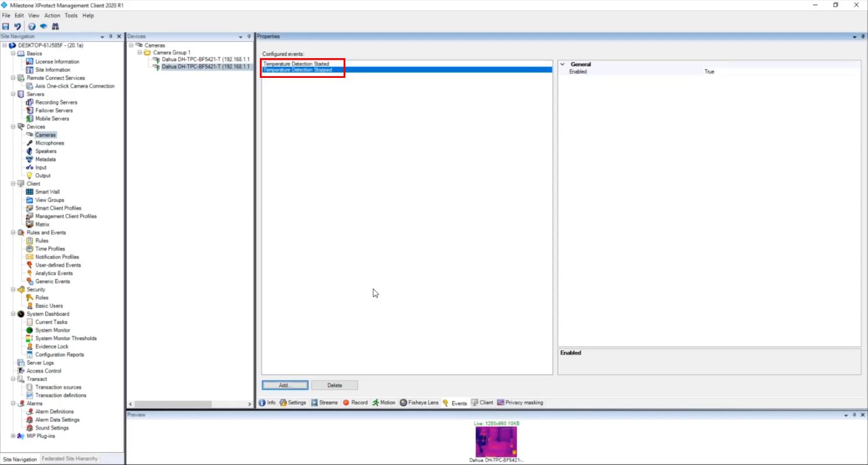Screen dimensions: 868x465
Task: Click the Undo arrow toolbar icon
Action: [17, 26]
